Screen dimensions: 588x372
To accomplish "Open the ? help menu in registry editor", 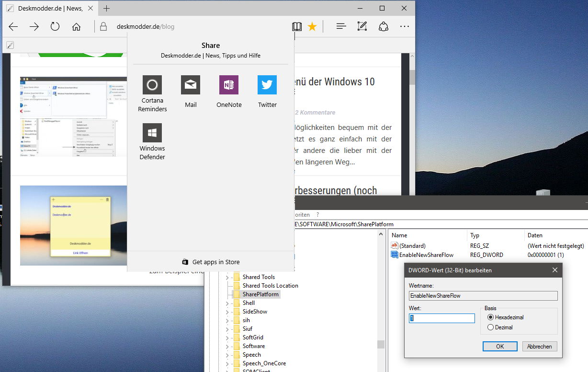I will click(x=317, y=215).
